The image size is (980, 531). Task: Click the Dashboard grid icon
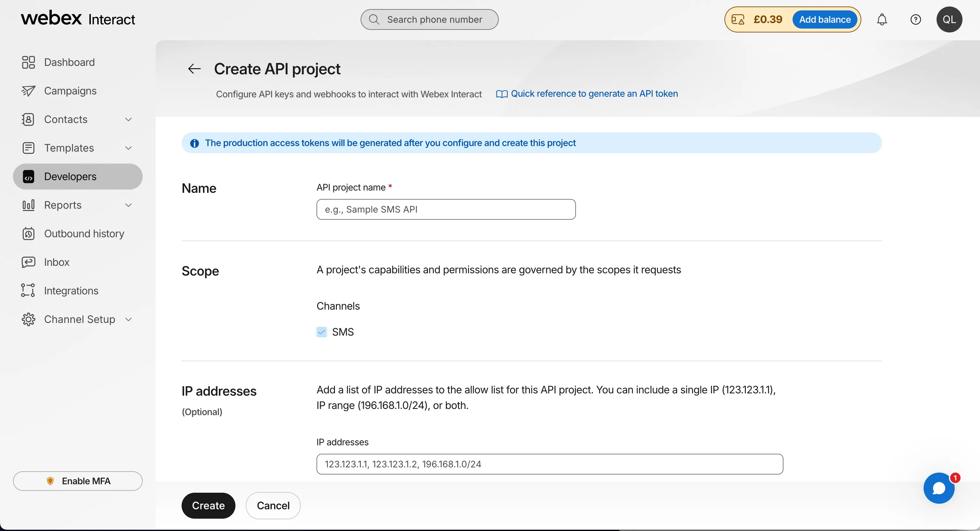point(28,62)
